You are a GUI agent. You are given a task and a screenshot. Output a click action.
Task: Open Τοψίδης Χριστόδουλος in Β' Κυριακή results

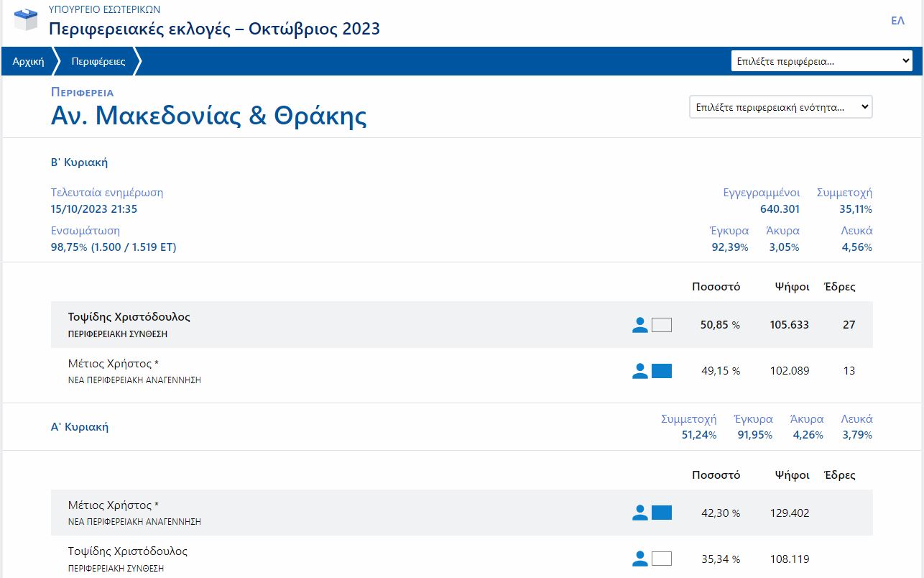(x=129, y=317)
